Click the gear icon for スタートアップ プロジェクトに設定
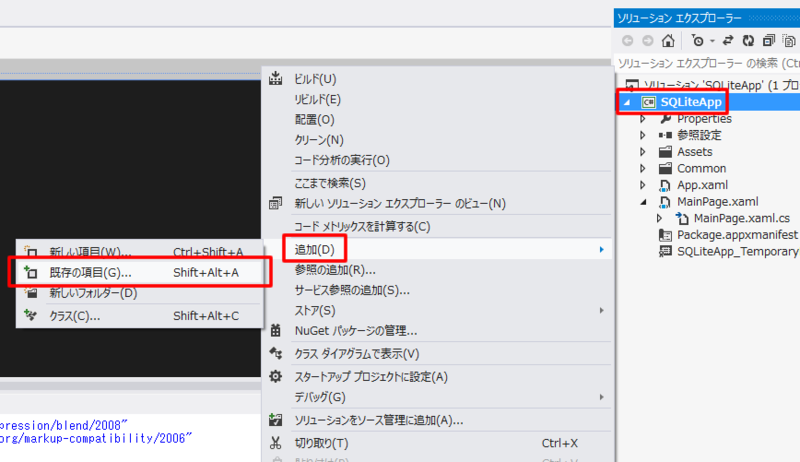 point(276,376)
